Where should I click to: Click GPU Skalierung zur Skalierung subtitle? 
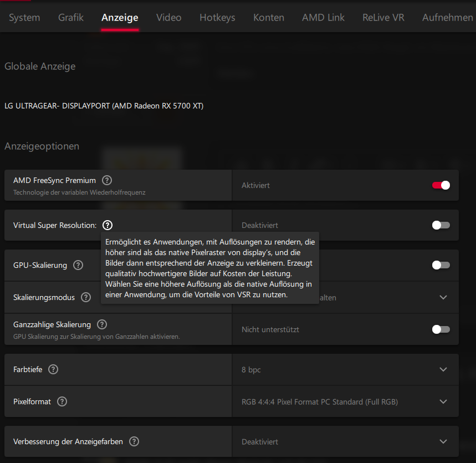tap(96, 337)
